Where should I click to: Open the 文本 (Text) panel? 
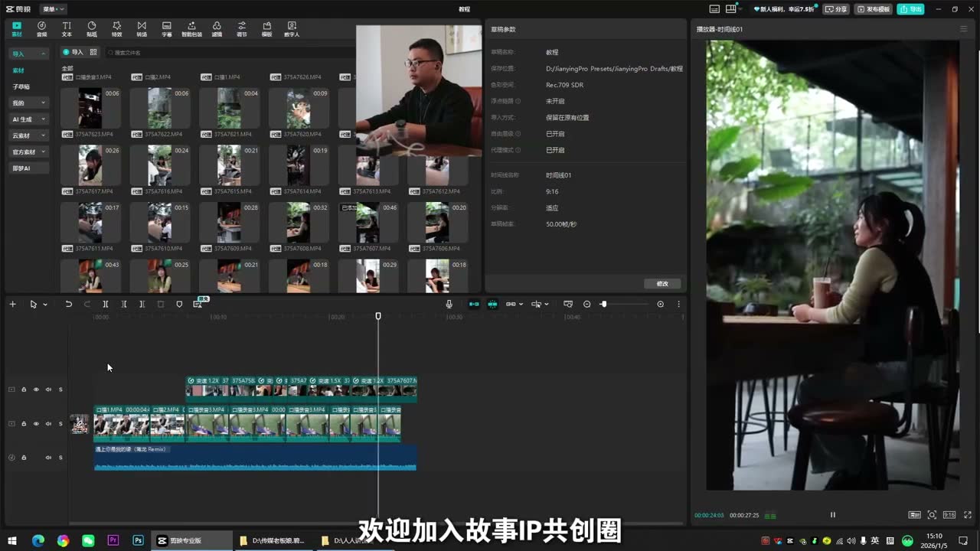coord(67,29)
